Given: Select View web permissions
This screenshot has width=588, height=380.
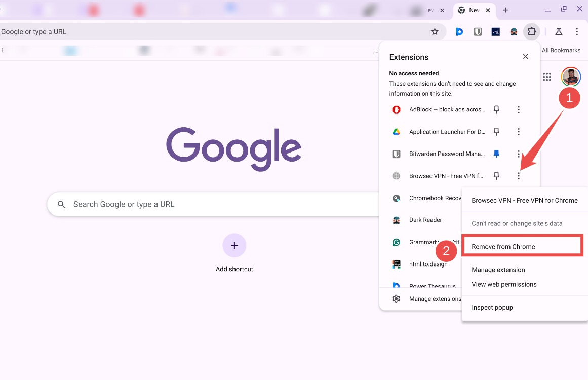Looking at the screenshot, I should (x=504, y=284).
